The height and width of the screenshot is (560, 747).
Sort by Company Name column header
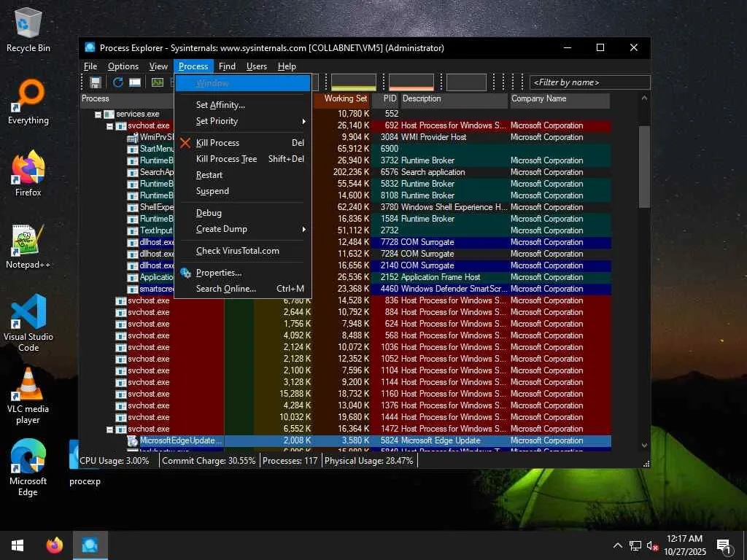[x=560, y=99]
